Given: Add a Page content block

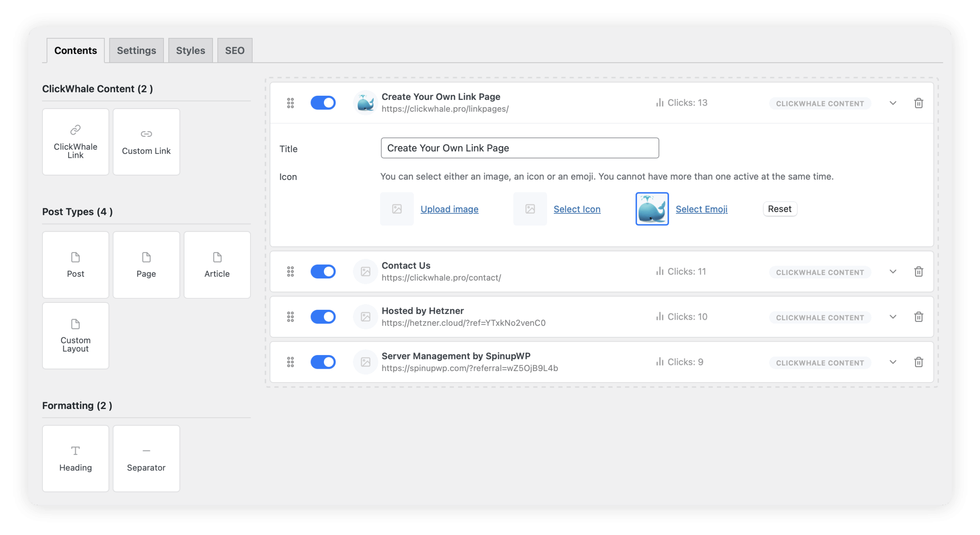Looking at the screenshot, I should point(146,265).
